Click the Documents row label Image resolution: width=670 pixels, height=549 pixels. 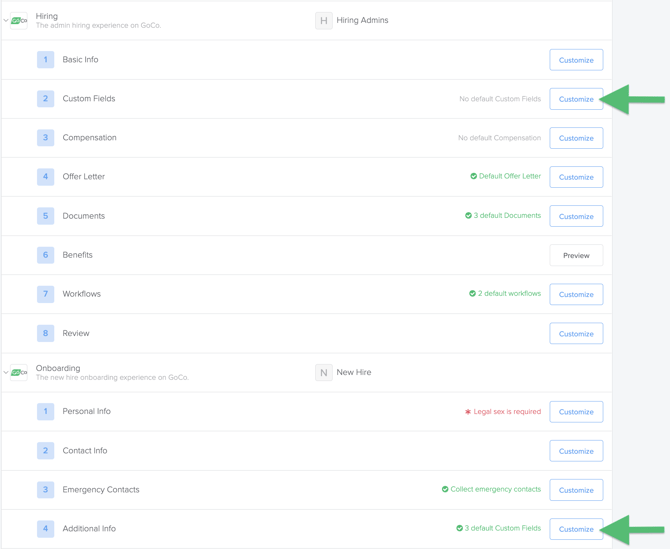coord(84,216)
